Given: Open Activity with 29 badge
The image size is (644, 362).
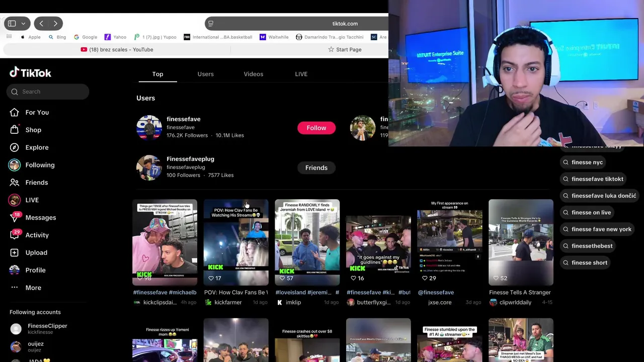Looking at the screenshot, I should [30, 235].
